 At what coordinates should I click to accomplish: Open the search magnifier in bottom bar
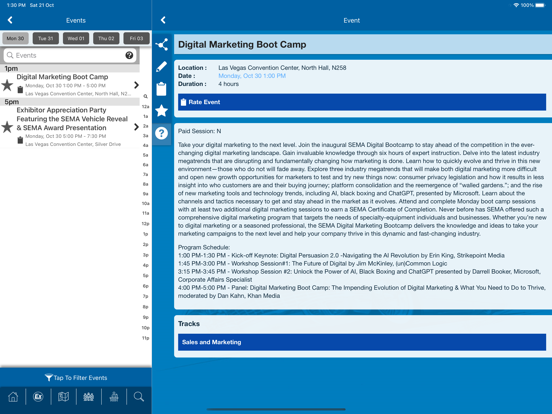tap(139, 397)
